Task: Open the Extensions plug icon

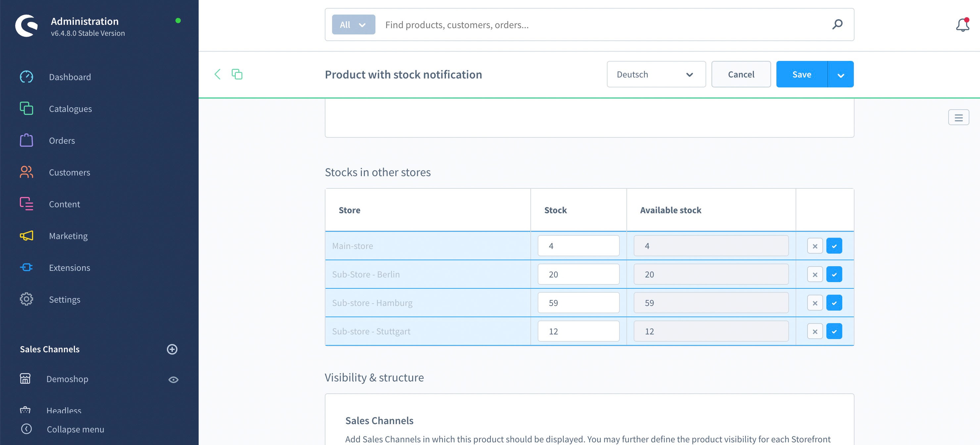Action: (x=26, y=268)
